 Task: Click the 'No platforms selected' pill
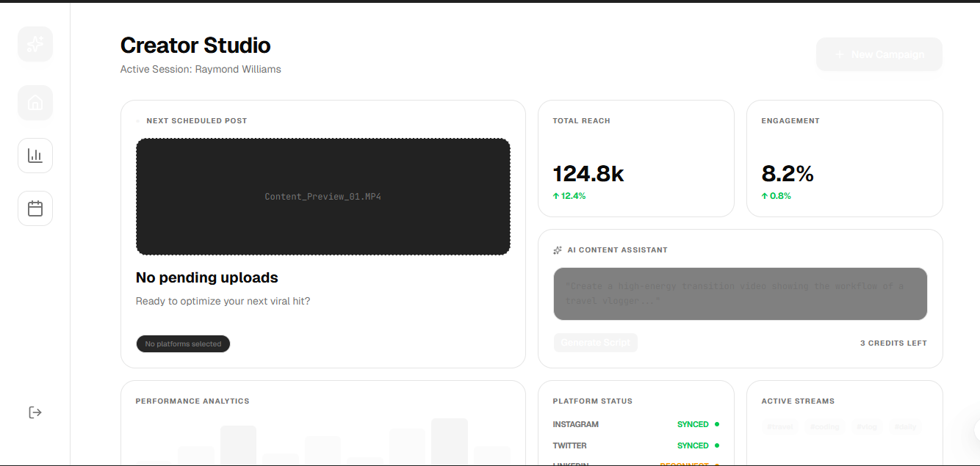click(x=183, y=344)
